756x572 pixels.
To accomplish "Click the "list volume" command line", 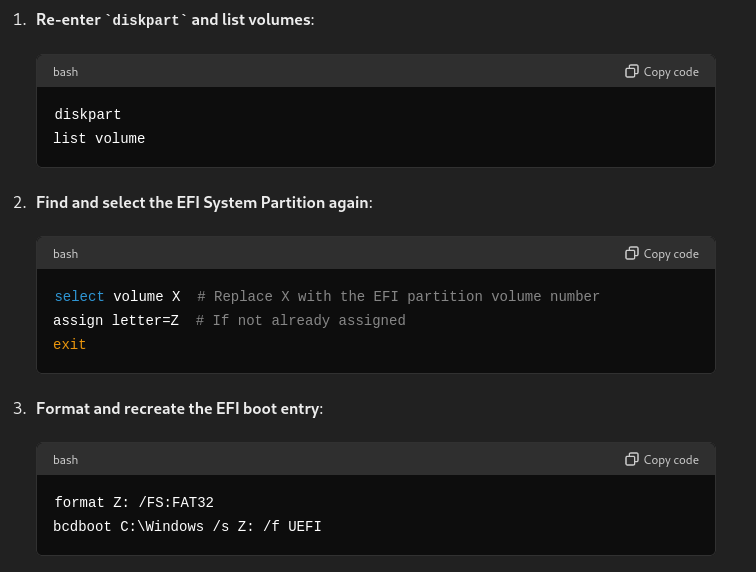I will point(99,139).
